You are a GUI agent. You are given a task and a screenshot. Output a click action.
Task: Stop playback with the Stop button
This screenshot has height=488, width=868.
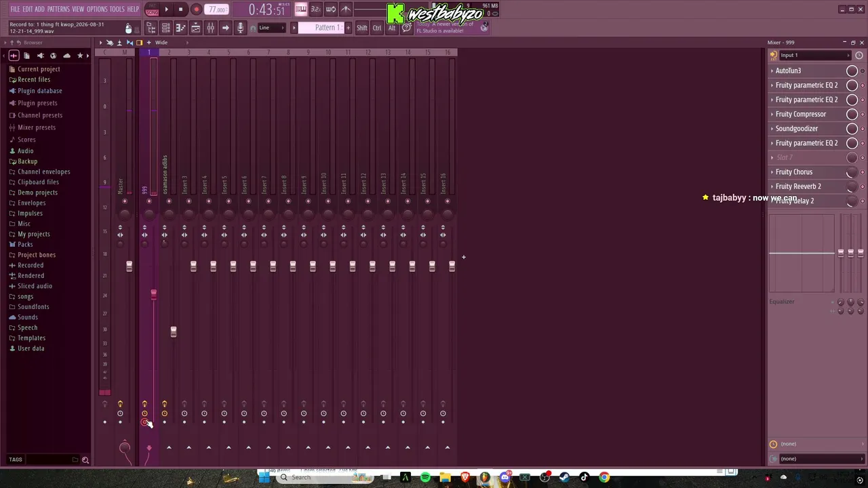180,9
